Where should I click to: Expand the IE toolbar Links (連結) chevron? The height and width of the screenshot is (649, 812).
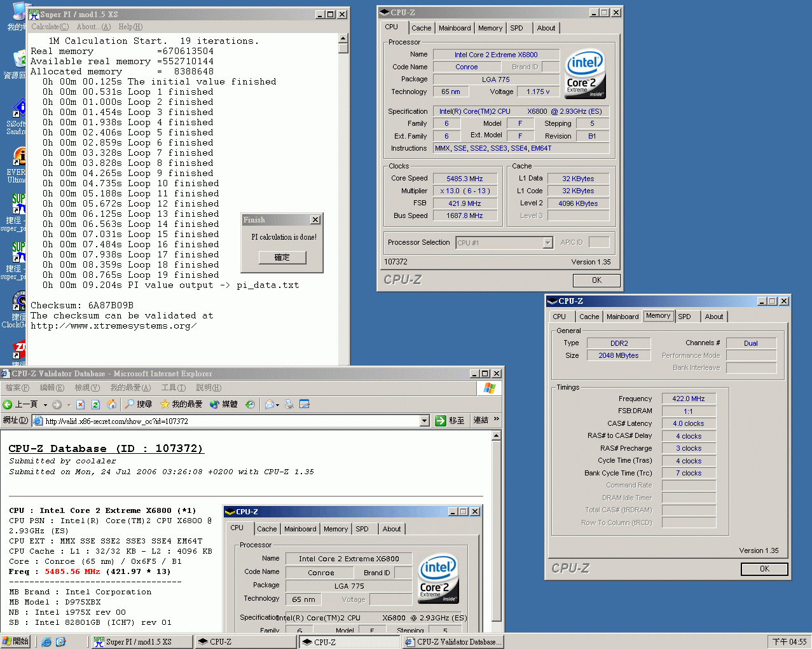497,420
